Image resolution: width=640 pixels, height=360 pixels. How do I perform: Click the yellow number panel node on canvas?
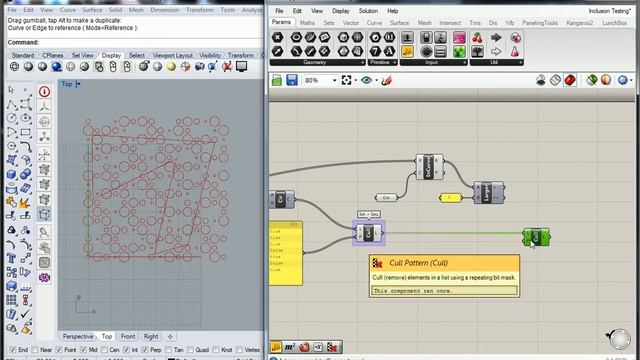click(450, 198)
